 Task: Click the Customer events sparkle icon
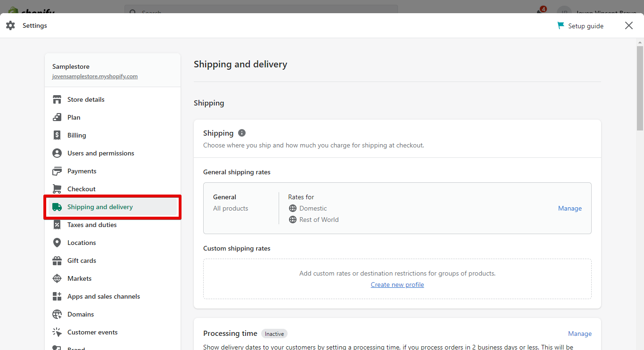[57, 332]
